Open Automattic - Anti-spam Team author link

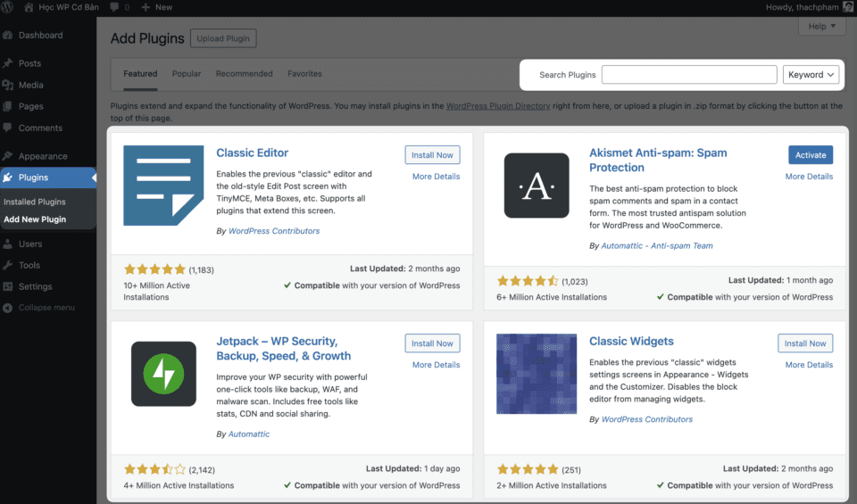[657, 245]
